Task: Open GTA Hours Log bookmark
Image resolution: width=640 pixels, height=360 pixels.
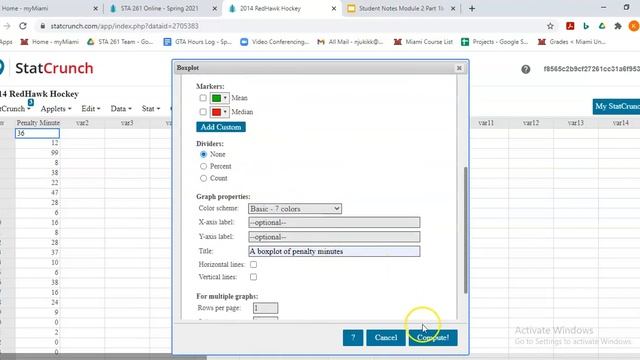Action: 198,42
